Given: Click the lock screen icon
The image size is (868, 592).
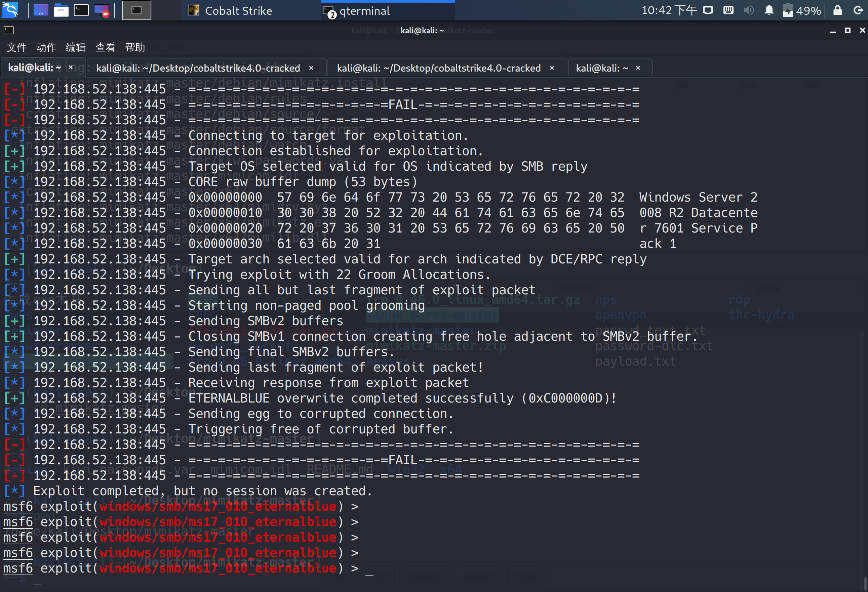Looking at the screenshot, I should 837,10.
